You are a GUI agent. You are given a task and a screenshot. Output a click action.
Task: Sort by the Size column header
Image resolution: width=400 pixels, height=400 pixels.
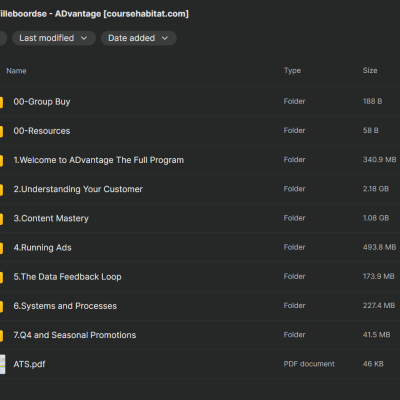coord(370,70)
